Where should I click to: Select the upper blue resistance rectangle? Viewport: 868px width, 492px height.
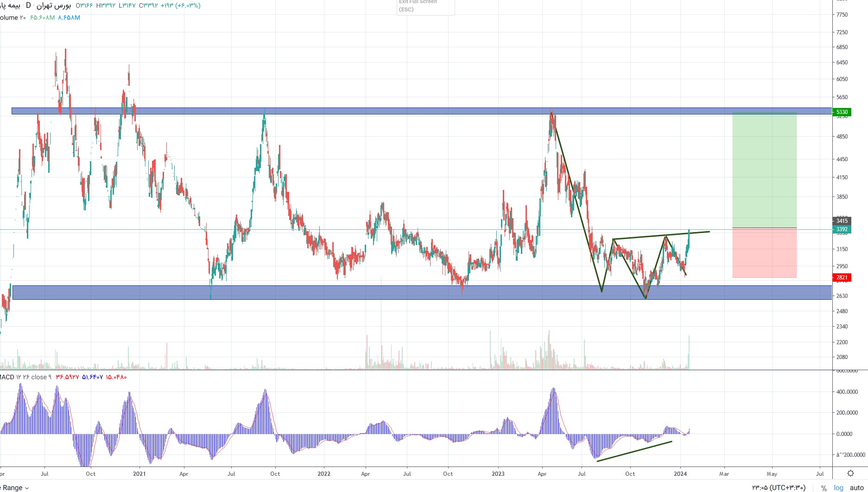(421, 111)
